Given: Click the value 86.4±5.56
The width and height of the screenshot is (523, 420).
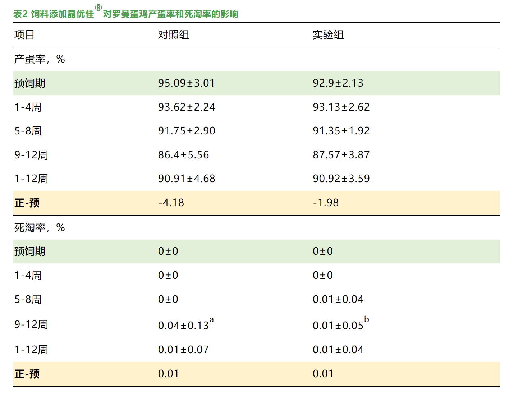Looking at the screenshot, I should pyautogui.click(x=183, y=155).
